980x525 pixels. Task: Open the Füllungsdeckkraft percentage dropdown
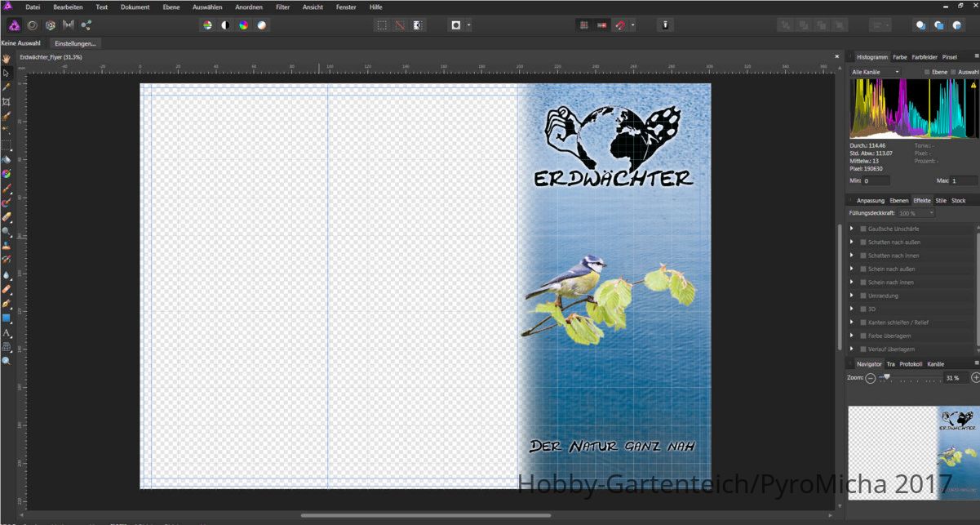pos(916,213)
